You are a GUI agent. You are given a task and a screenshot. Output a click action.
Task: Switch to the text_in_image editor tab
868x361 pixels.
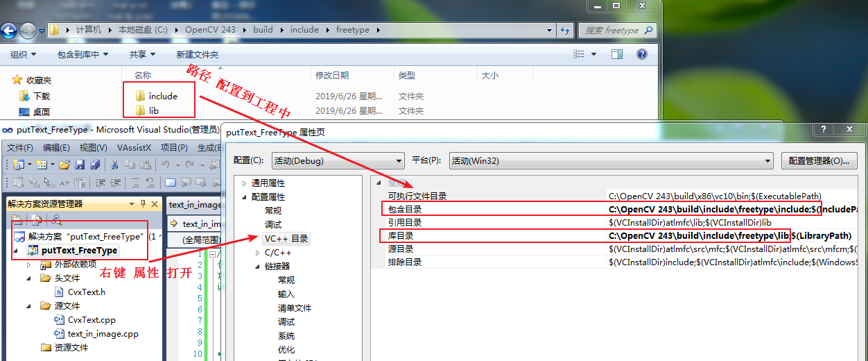(194, 204)
